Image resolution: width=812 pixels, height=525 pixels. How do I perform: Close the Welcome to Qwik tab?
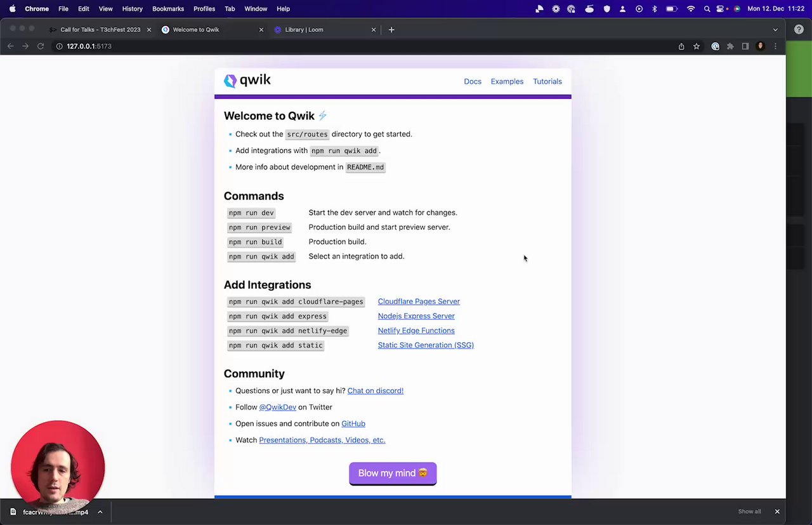click(261, 30)
